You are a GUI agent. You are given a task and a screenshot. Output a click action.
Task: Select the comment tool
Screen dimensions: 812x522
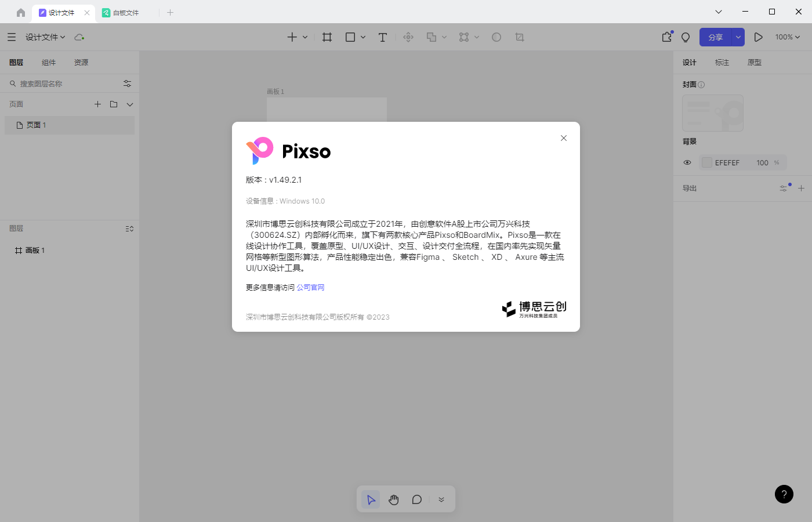[x=417, y=499]
